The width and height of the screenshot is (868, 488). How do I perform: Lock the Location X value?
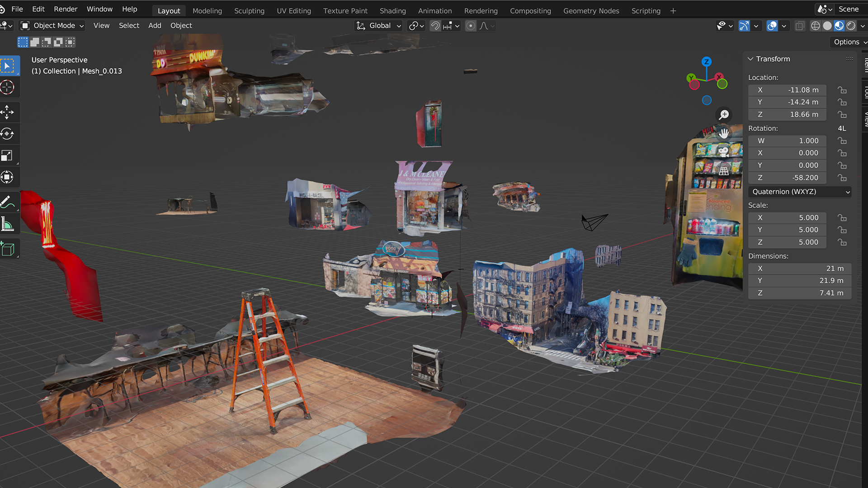[x=842, y=90]
